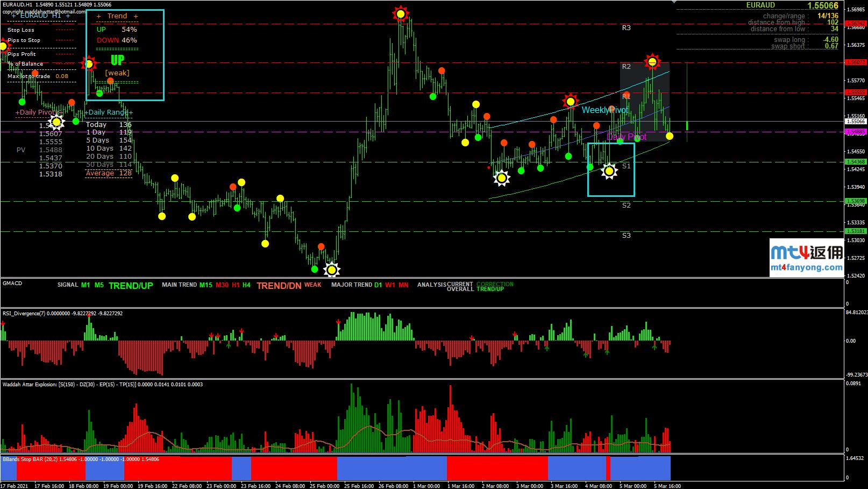The height and width of the screenshot is (489, 868).
Task: Select the Waddah Attar Explosion indicator title
Action: pos(102,384)
